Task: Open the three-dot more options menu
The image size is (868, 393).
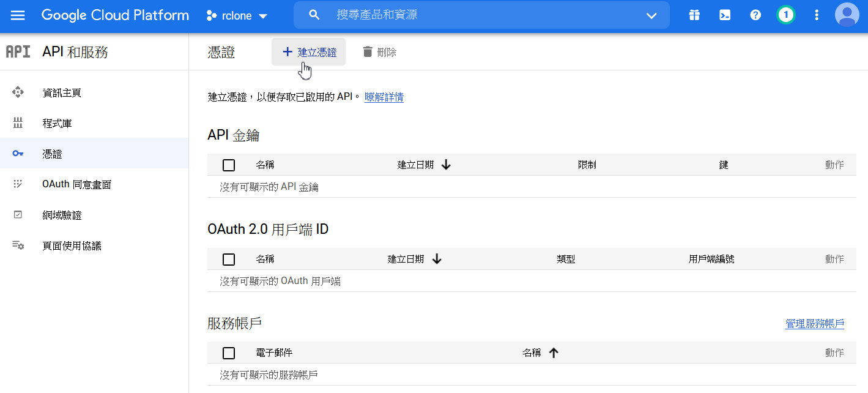Action: coord(817,15)
